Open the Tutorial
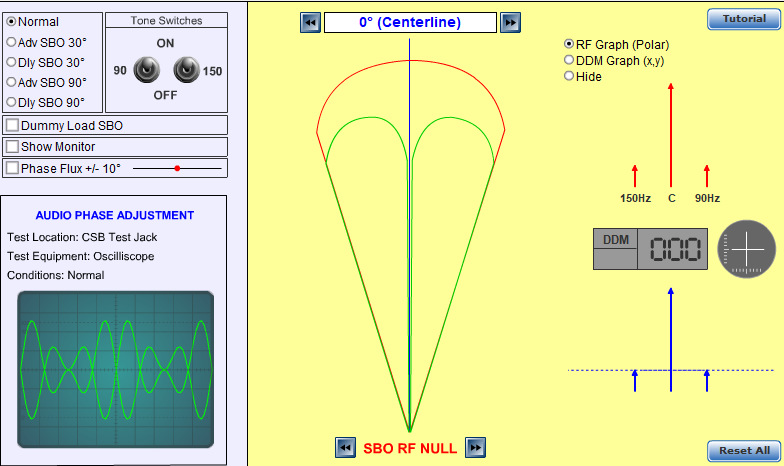 tap(744, 19)
